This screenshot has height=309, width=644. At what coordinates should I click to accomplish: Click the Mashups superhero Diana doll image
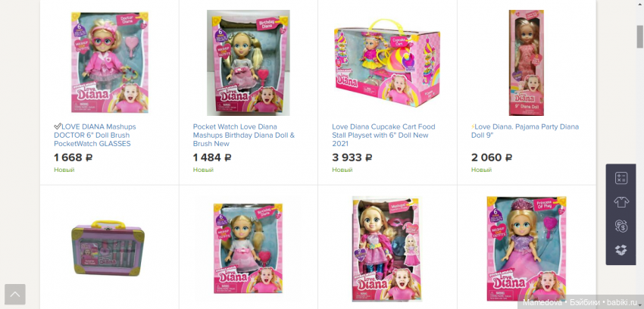(387, 248)
